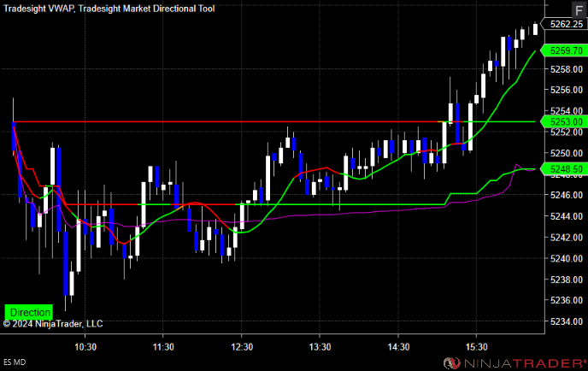Image resolution: width=588 pixels, height=371 pixels.
Task: Click the current price marker 5262.25
Action: pyautogui.click(x=564, y=24)
